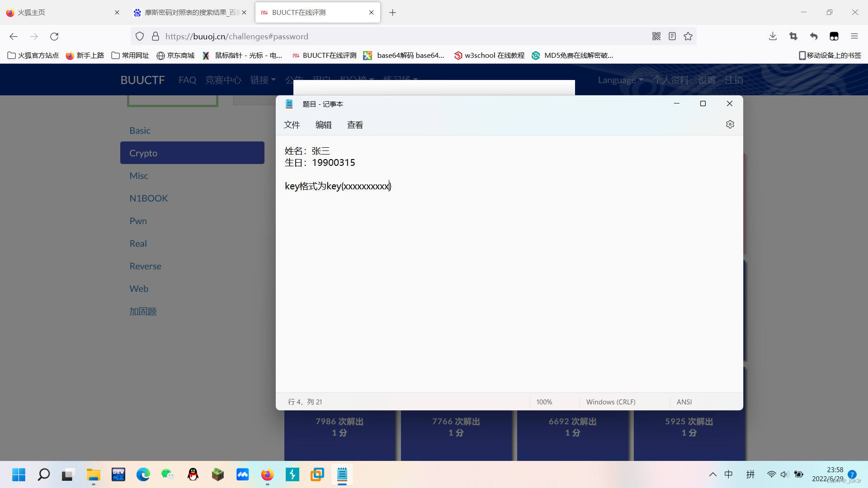Open Notepad settings via the gear icon
The width and height of the screenshot is (868, 488).
(x=730, y=124)
